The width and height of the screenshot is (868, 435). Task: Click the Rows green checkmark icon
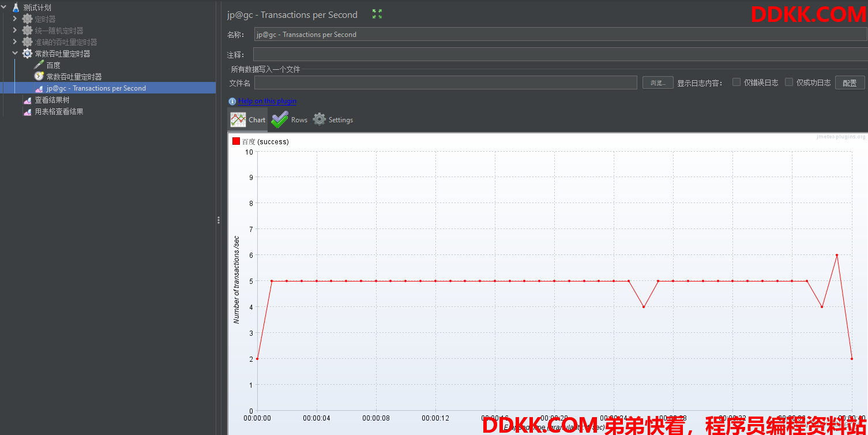[x=280, y=120]
